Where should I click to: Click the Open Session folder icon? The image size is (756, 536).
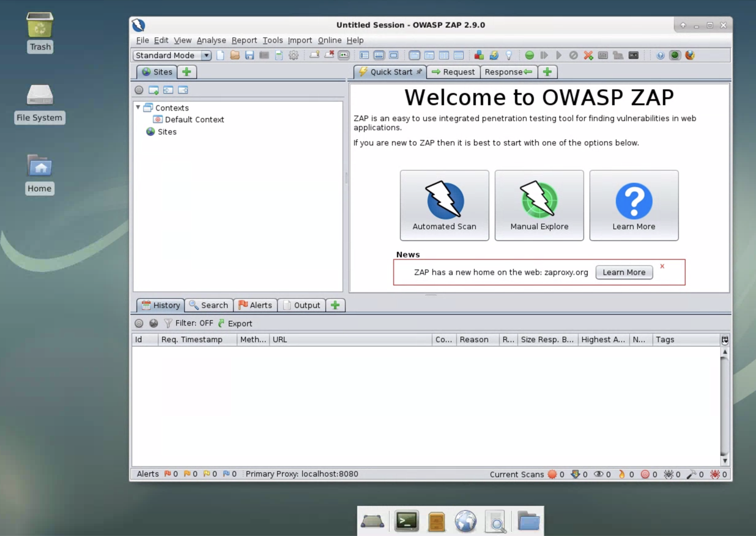(235, 55)
